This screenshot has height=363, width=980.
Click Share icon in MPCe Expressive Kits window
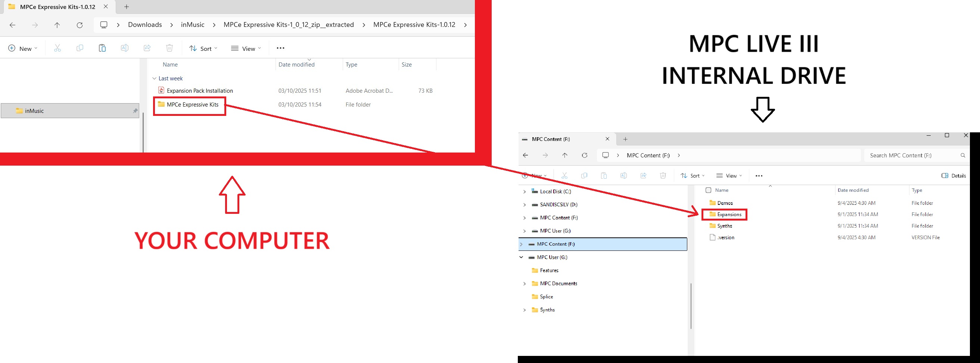click(x=147, y=48)
